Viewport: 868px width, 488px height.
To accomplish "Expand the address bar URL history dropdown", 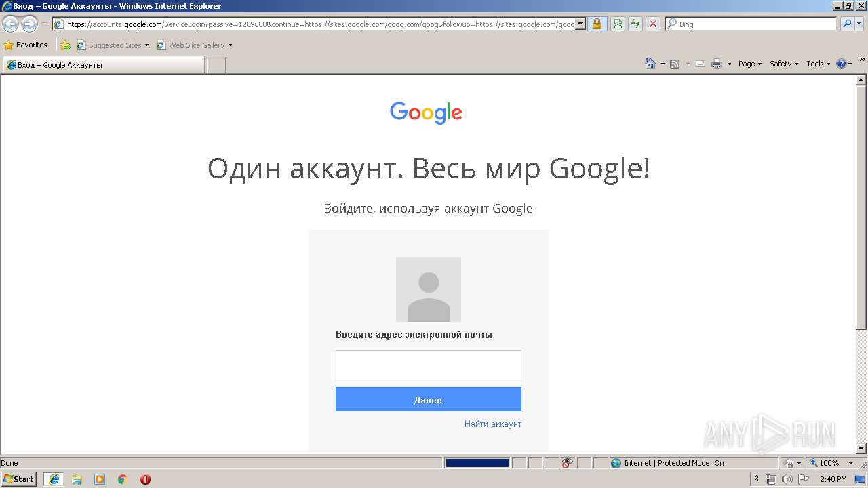I will (x=580, y=24).
